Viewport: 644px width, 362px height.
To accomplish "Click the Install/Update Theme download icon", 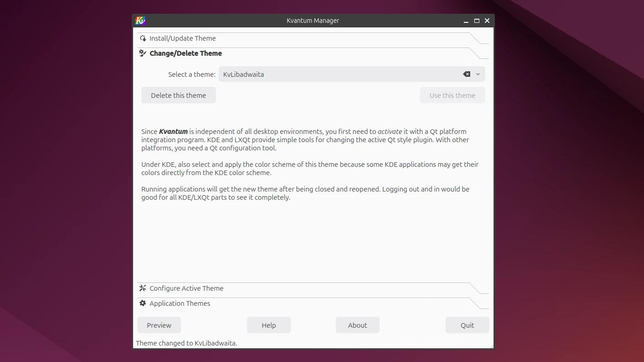I will pyautogui.click(x=143, y=38).
